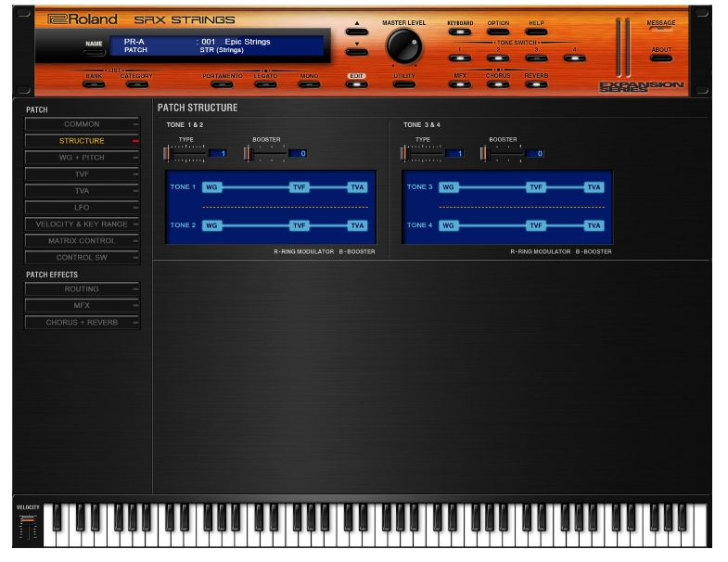Image resolution: width=728 pixels, height=562 pixels.
Task: Click Tone 1 TVF block
Action: [299, 187]
